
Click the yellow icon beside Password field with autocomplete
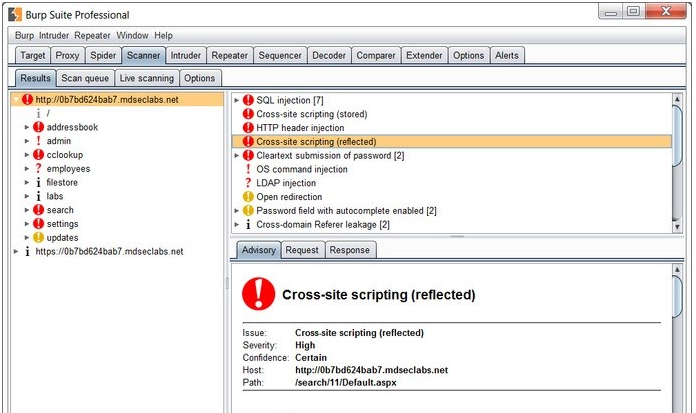(248, 210)
